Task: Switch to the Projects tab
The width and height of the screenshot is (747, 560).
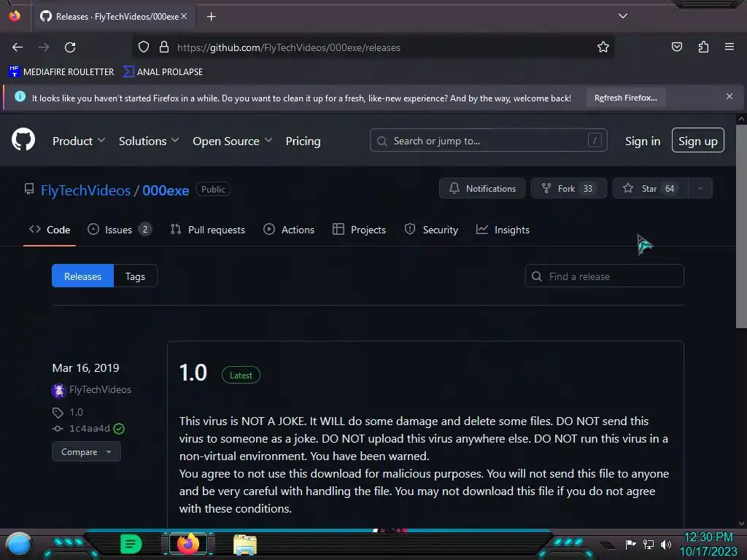Action: point(359,230)
